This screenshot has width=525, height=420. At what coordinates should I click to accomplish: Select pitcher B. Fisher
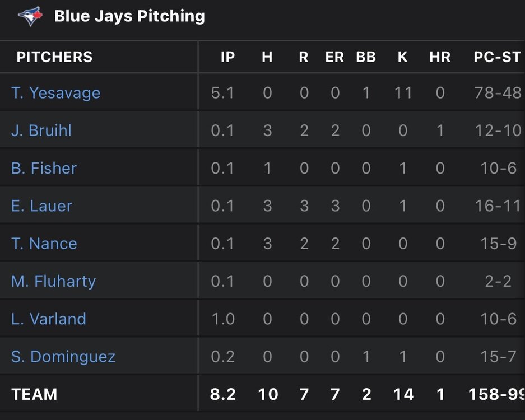click(44, 168)
